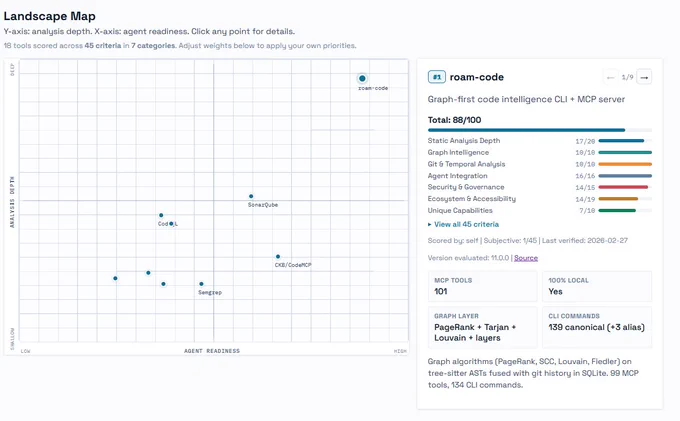Click the 17/20 score value
The height and width of the screenshot is (421, 680).
[x=585, y=141]
